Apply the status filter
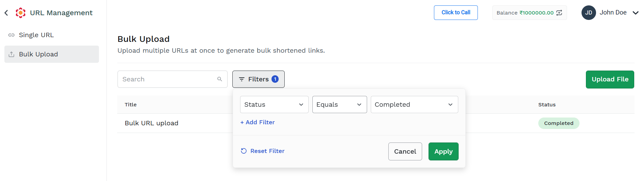Screen dimensions: 644x181 tap(443, 152)
